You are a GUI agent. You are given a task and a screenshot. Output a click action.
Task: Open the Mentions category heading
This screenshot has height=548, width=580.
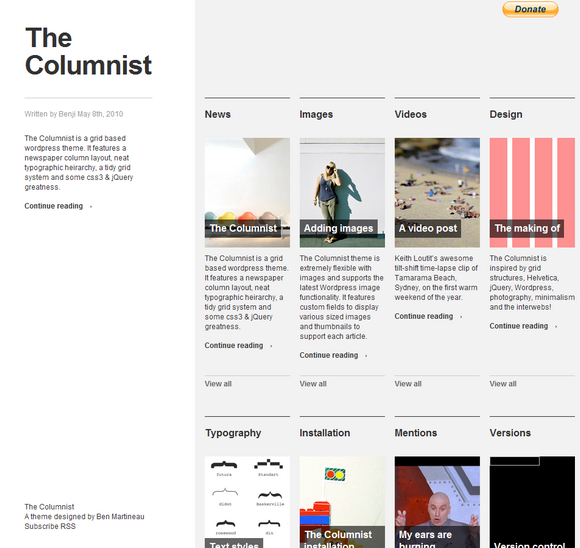click(x=416, y=433)
